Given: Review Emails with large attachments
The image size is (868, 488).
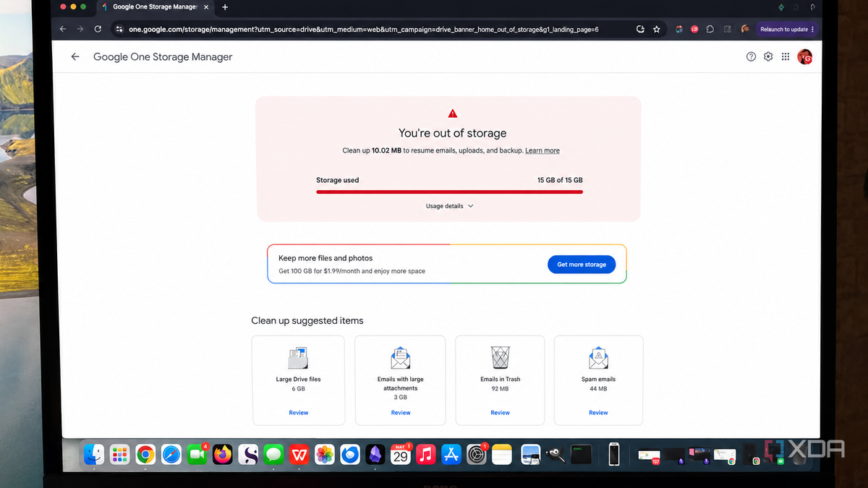Looking at the screenshot, I should pyautogui.click(x=401, y=413).
